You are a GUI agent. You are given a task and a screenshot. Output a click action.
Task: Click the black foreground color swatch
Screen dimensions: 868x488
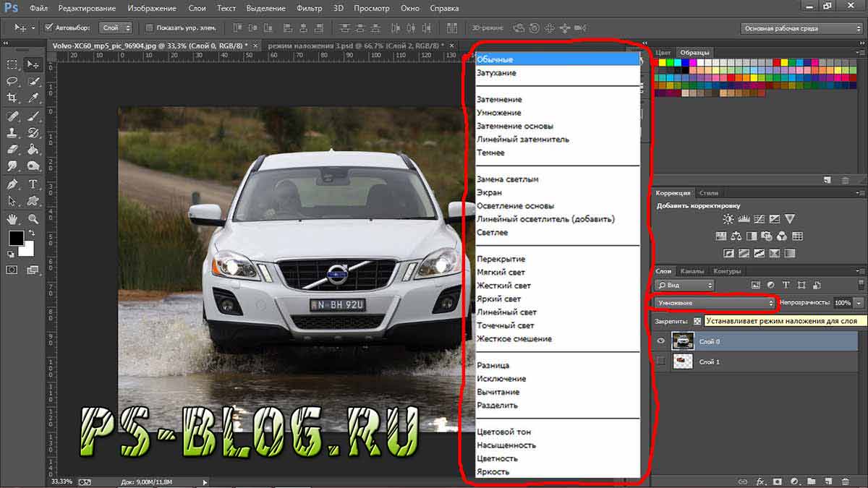point(16,238)
